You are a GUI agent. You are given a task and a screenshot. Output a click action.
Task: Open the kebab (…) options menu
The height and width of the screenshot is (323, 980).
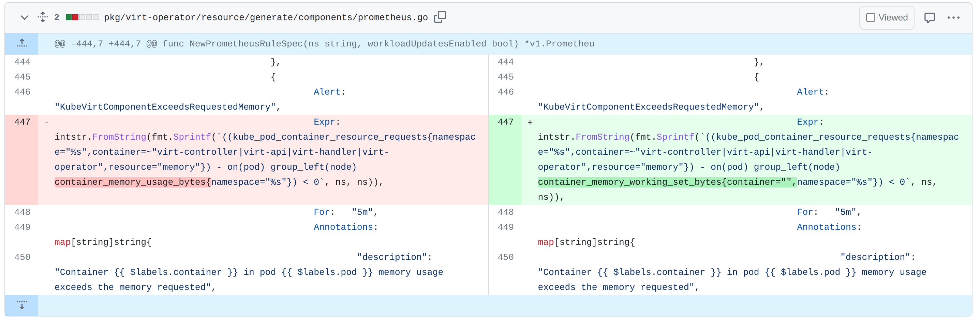pos(954,17)
